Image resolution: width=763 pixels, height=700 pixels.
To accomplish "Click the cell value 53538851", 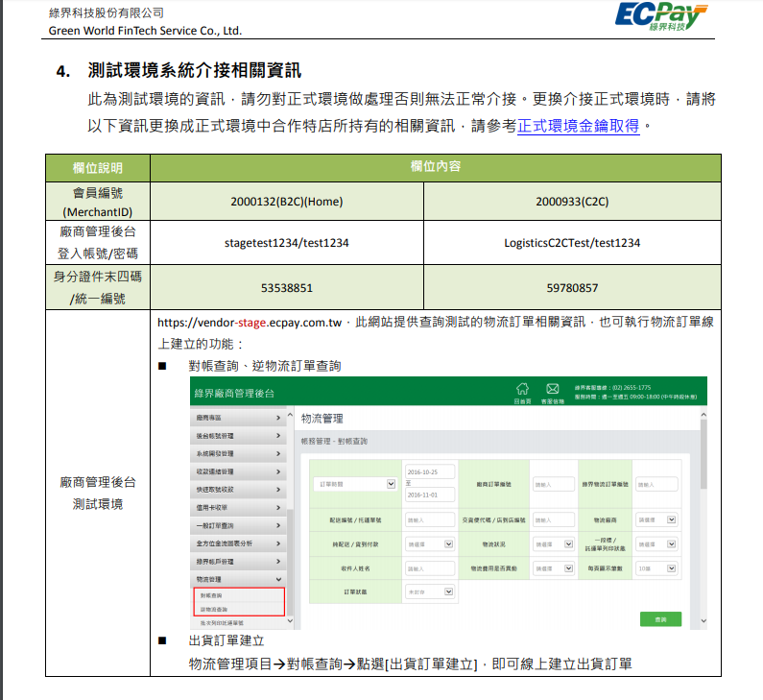I will pyautogui.click(x=287, y=288).
